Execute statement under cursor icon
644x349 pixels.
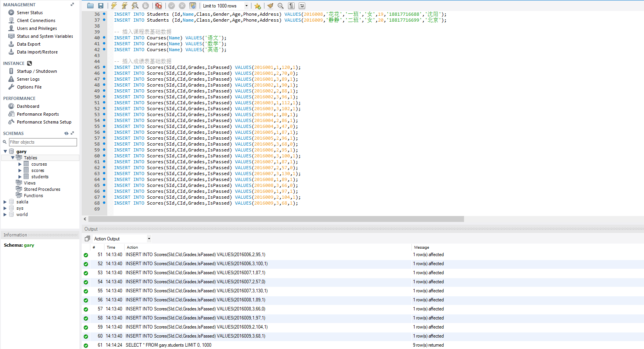click(124, 6)
